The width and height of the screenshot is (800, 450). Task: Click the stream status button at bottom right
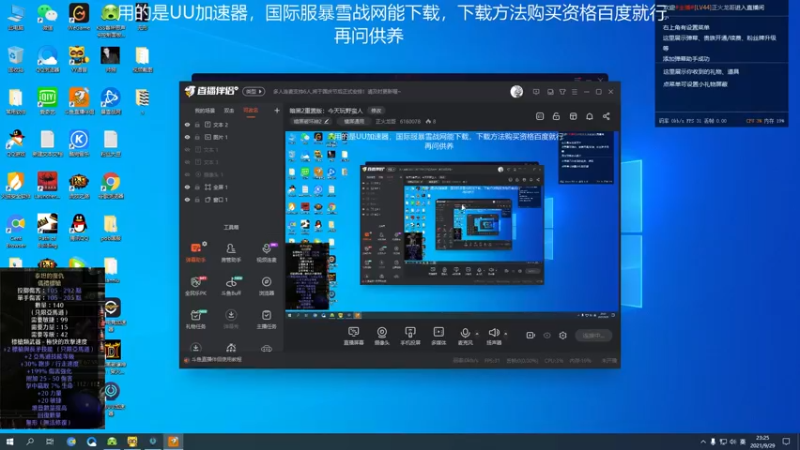(x=593, y=336)
